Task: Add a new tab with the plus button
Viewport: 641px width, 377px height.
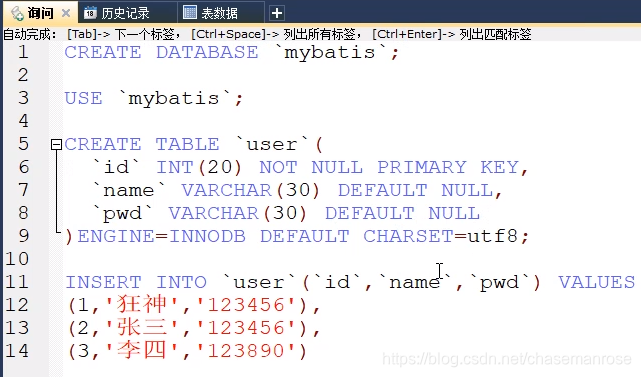Action: [277, 13]
